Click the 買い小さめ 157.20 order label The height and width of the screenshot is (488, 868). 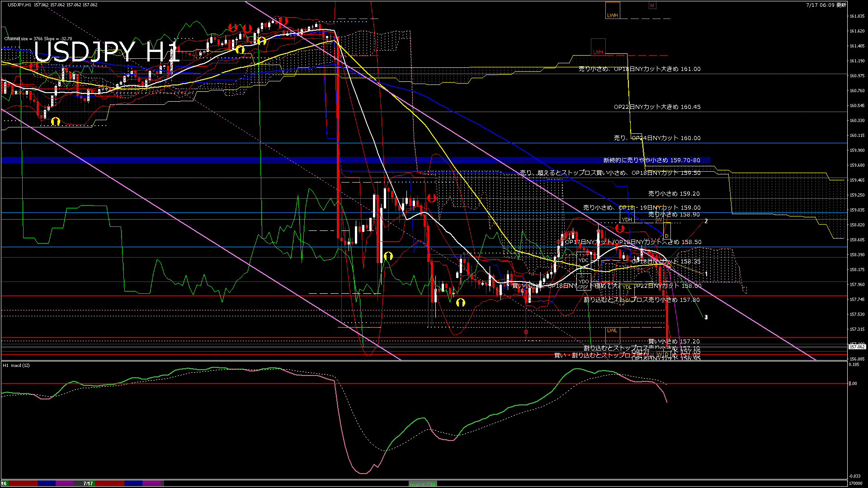tap(674, 342)
